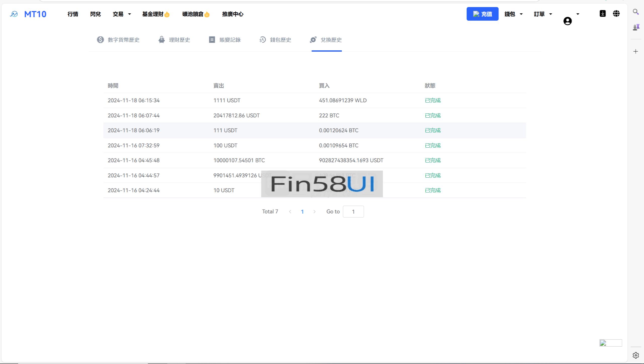Open the language globe icon

click(616, 14)
